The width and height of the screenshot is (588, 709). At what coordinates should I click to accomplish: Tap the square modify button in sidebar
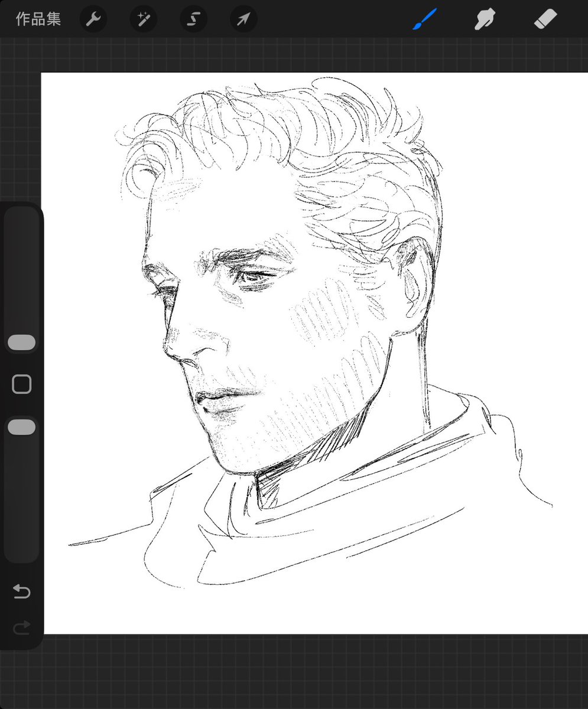[22, 385]
